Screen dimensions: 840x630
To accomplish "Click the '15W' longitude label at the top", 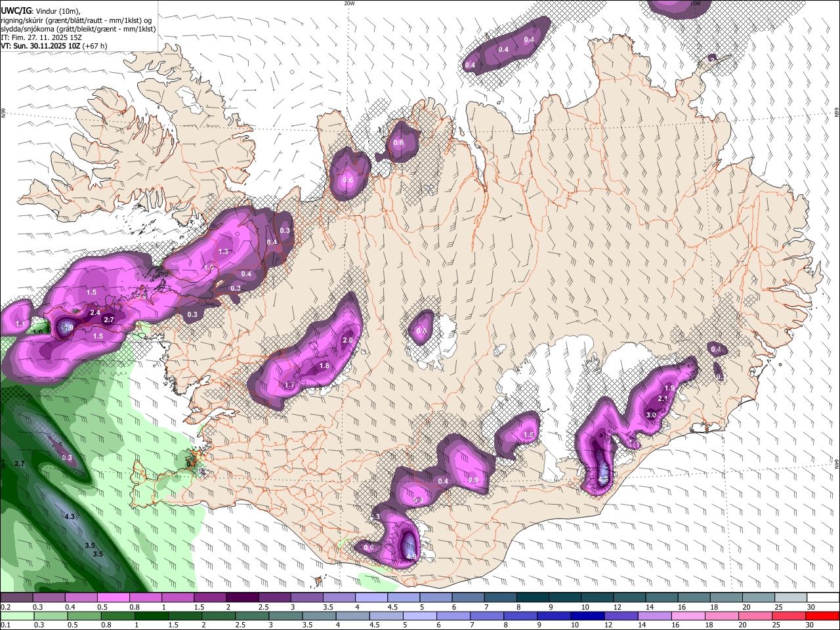I will tap(696, 3).
